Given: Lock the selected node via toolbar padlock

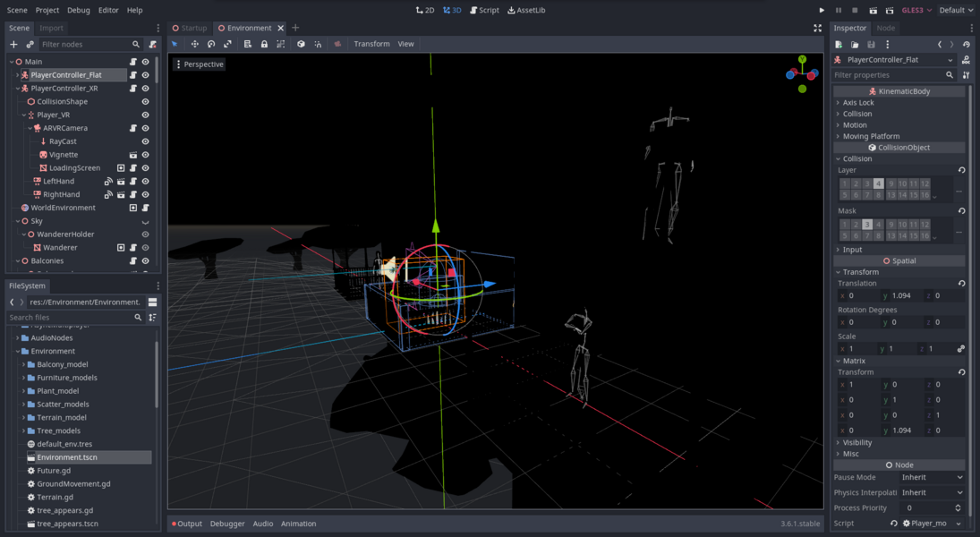Looking at the screenshot, I should tap(265, 44).
